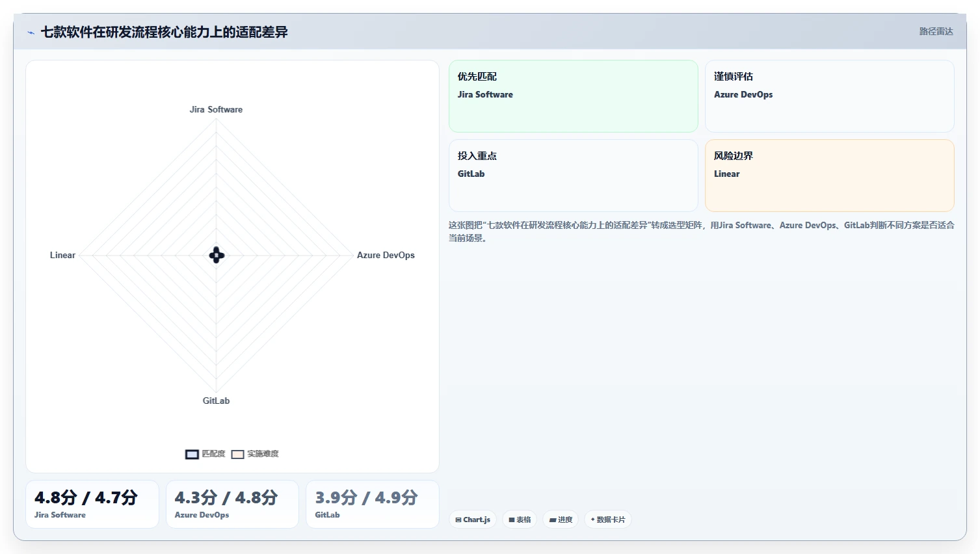Select the 4.8分 / 4.7分 Jira Software stat card
The width and height of the screenshot is (980, 554).
(92, 504)
